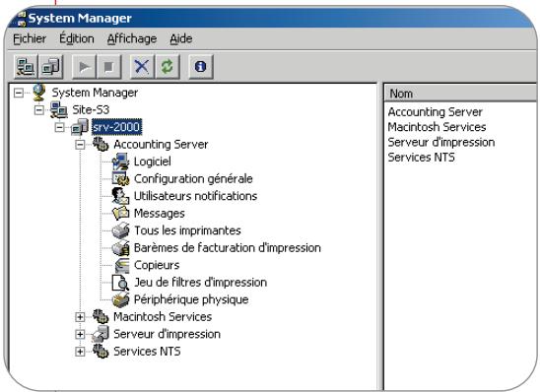Click the Accounting Server gears icon
Screen dimensions: 540x392
click(101, 144)
